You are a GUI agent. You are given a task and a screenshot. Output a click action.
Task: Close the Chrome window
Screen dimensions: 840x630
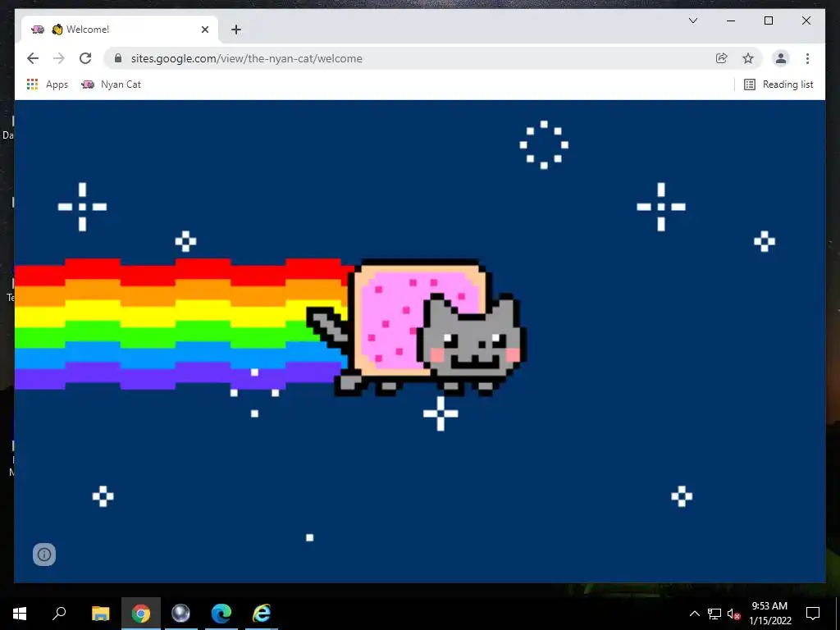(806, 21)
